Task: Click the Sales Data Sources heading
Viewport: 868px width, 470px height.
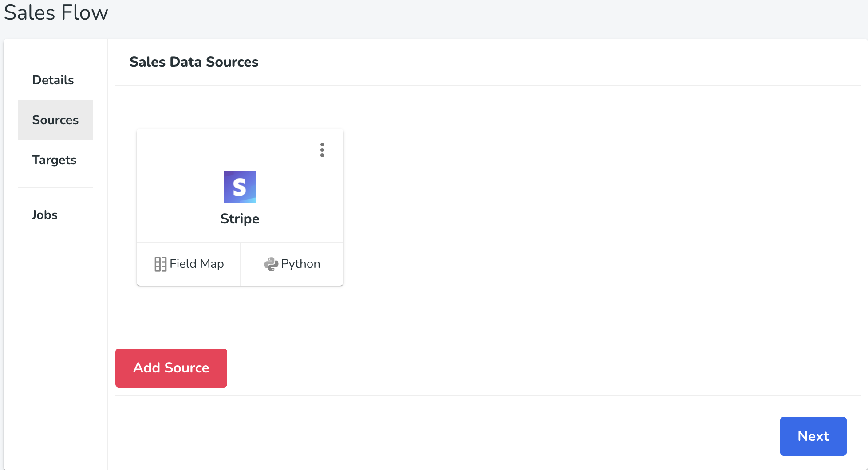Action: click(194, 62)
